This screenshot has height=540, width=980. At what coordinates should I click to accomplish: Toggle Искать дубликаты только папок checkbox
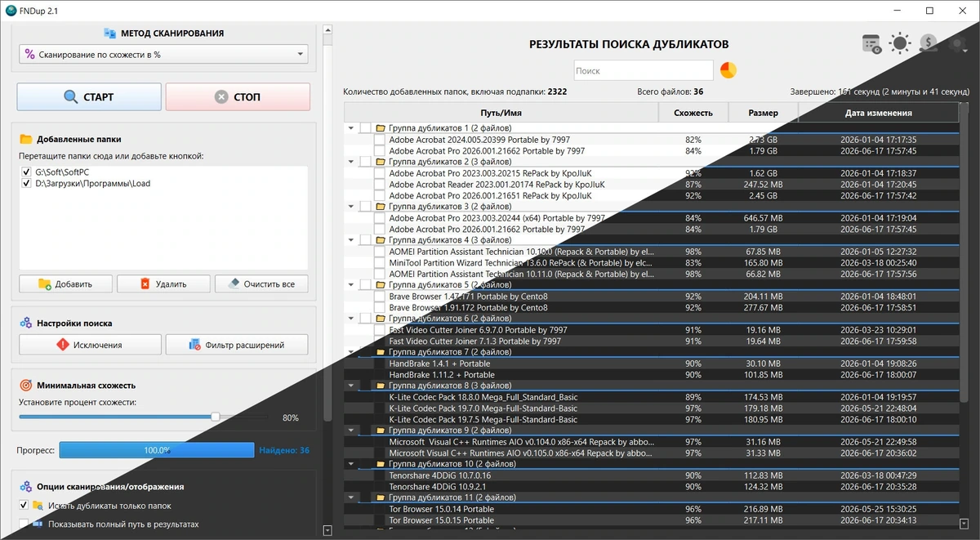coord(24,505)
